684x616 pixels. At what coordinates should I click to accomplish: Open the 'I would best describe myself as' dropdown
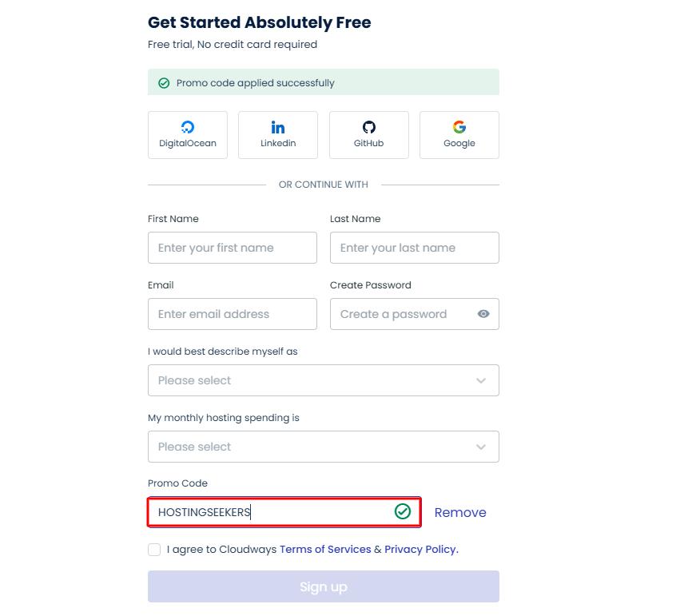tap(323, 380)
